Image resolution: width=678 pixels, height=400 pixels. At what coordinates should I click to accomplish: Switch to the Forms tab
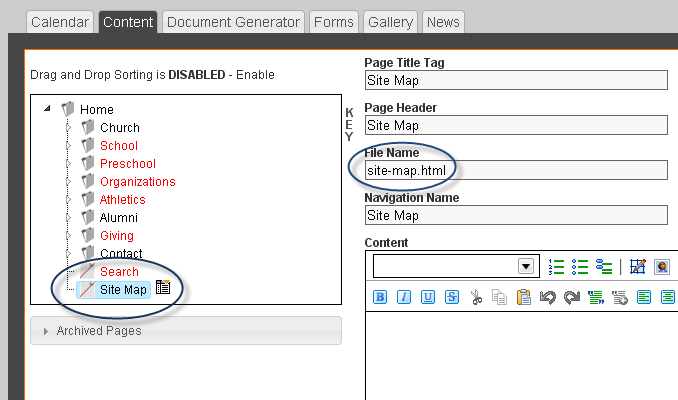[334, 22]
